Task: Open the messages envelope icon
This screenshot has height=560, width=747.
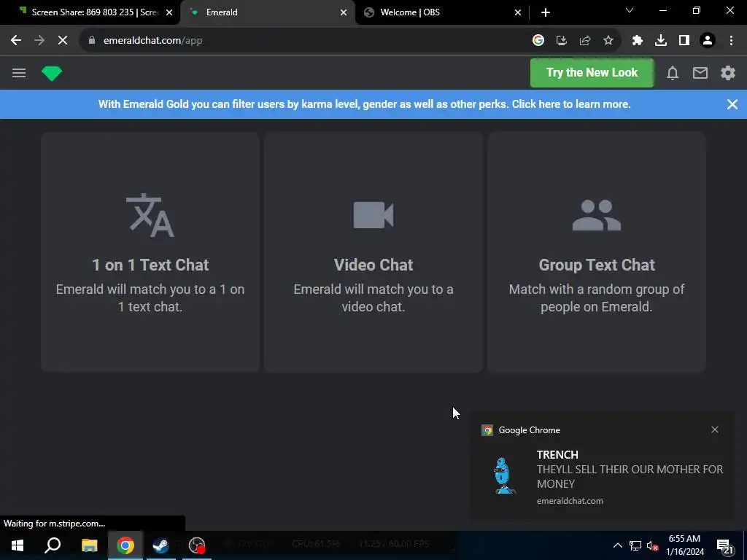Action: [700, 73]
